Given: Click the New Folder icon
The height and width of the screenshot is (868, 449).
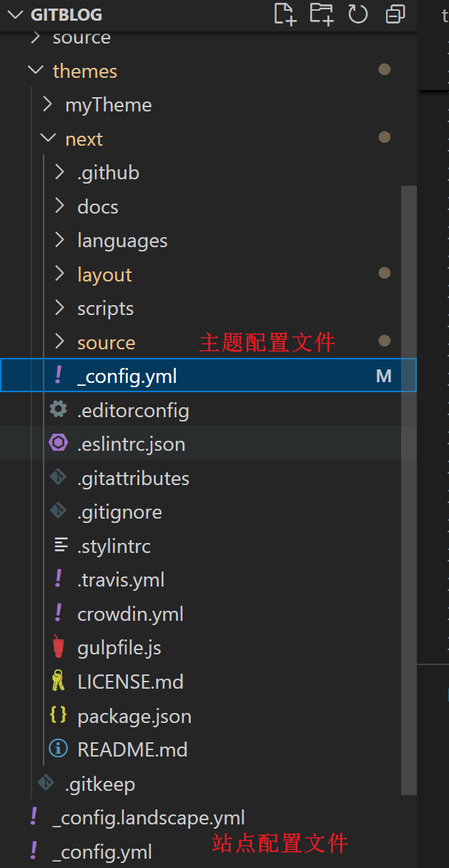Looking at the screenshot, I should point(321,14).
